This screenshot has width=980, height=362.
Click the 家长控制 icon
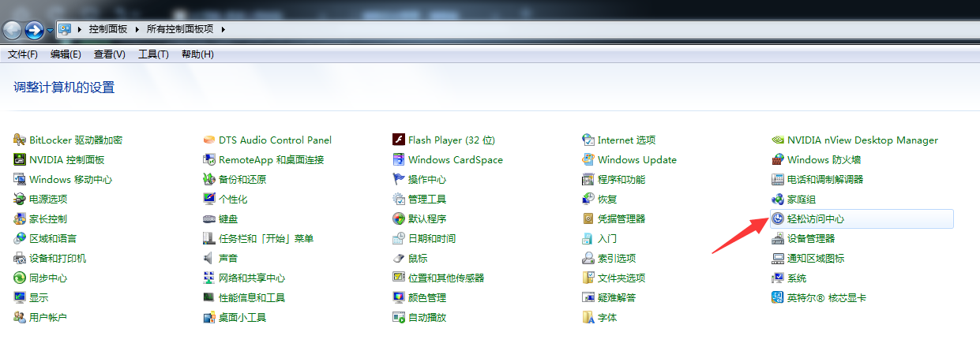pos(20,218)
